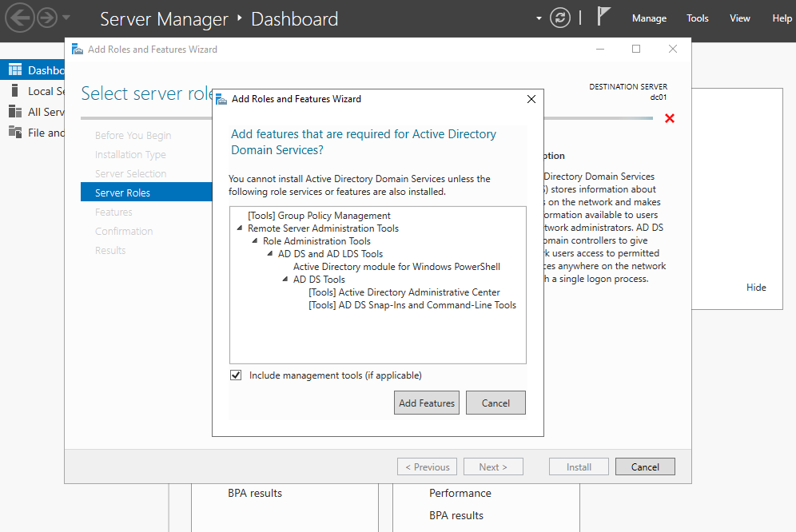Open the dropdown arrow beside the refresh icon

[539, 19]
